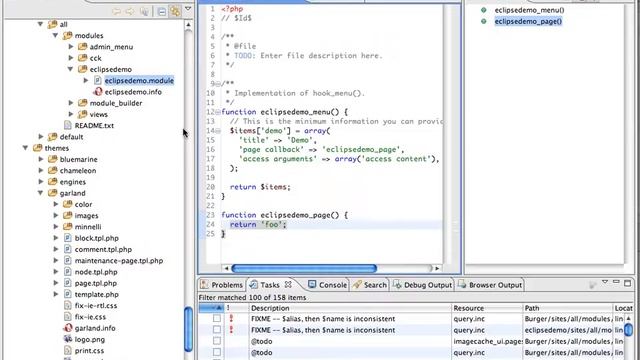Viewport: 640px width, 360px height.
Task: Sort tasks by Path column header
Action: [568, 308]
